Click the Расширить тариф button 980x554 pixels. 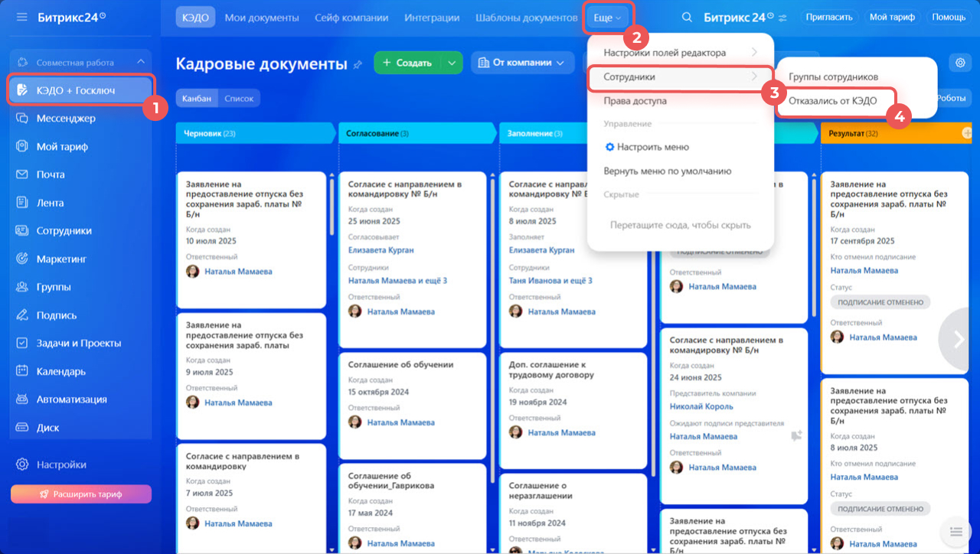pos(81,494)
